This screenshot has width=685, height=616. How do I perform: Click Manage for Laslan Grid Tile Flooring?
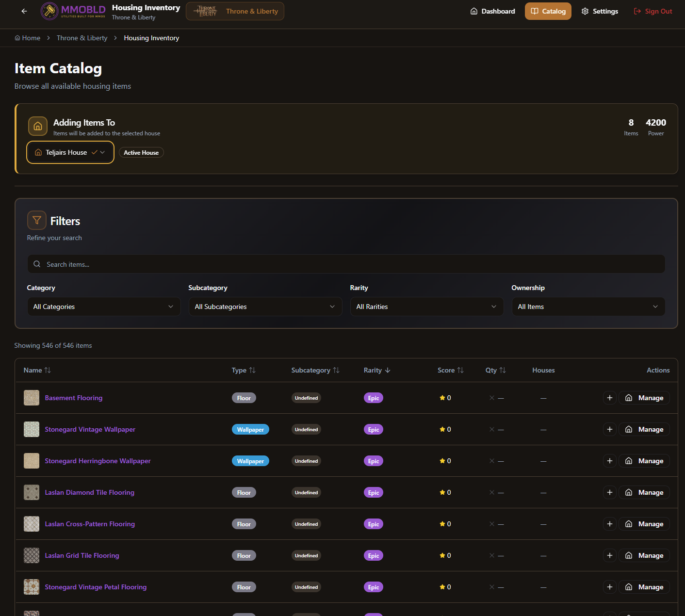644,555
